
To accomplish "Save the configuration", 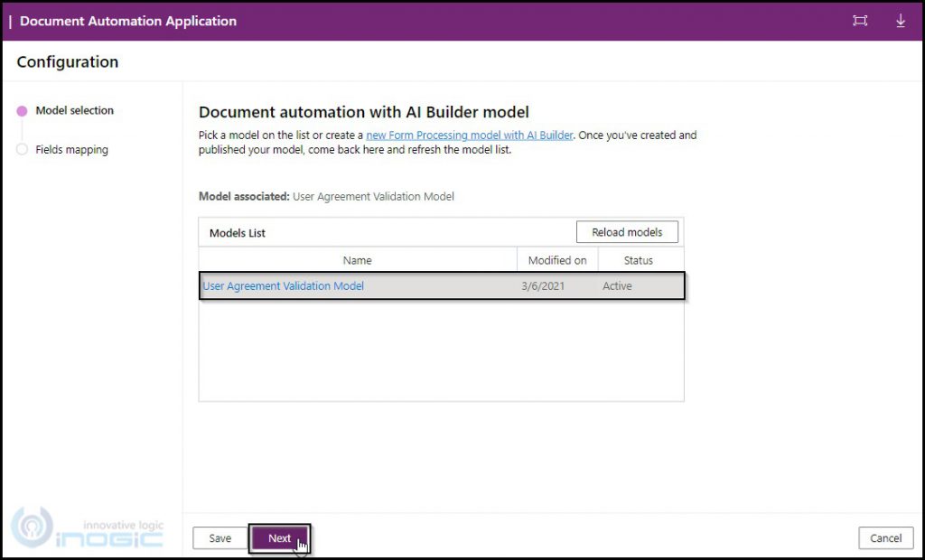I will point(220,537).
